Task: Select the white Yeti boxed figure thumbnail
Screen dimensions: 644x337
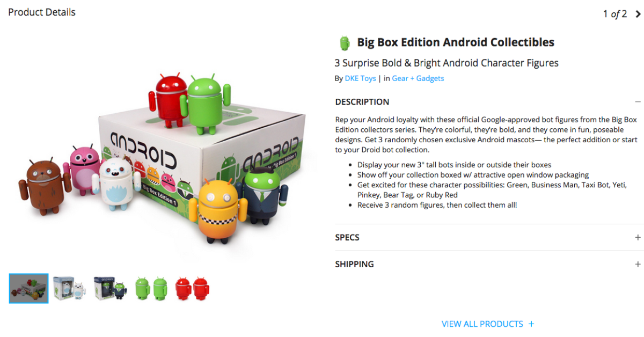Action: [x=70, y=289]
